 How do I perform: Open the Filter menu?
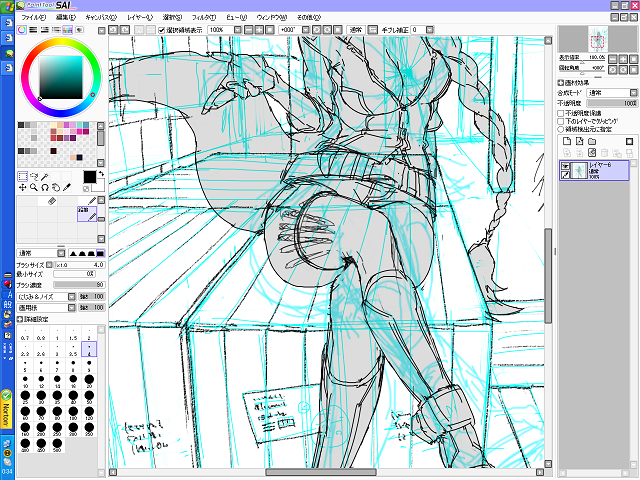[x=204, y=18]
